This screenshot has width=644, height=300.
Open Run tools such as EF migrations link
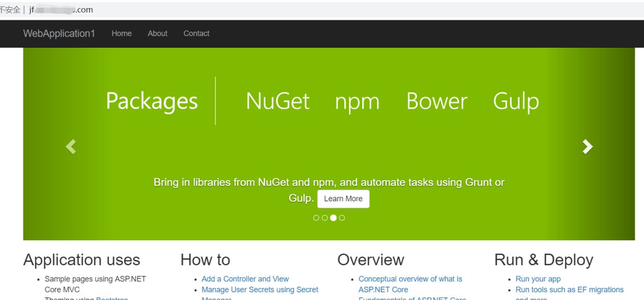[570, 290]
